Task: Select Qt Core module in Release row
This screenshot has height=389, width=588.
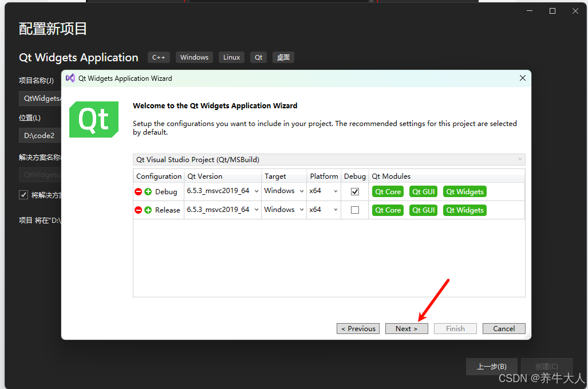Action: tap(388, 210)
